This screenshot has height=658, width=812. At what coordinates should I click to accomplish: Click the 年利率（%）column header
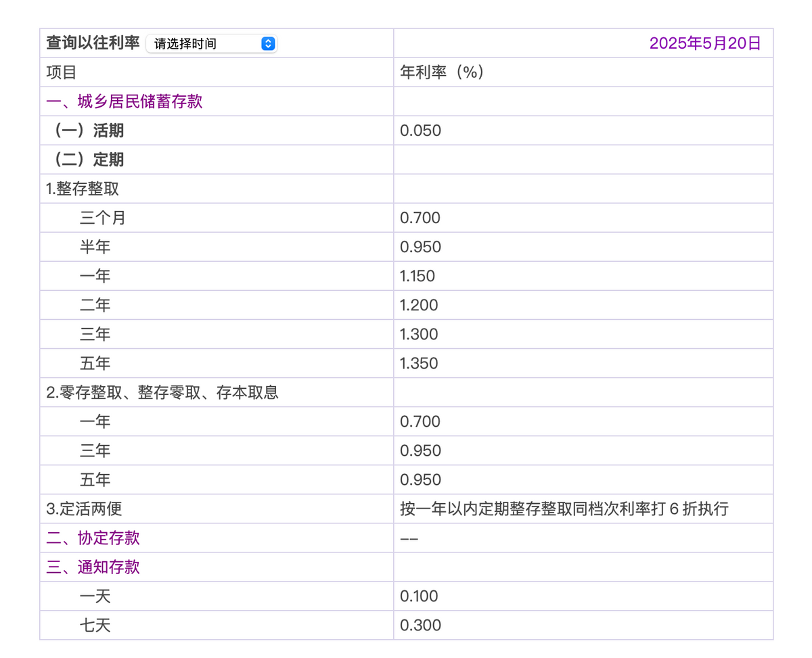443,73
